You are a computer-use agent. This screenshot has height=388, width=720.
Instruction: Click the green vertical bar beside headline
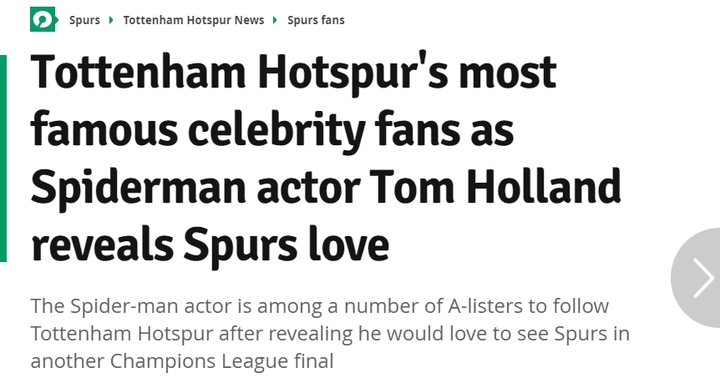(x=3, y=158)
